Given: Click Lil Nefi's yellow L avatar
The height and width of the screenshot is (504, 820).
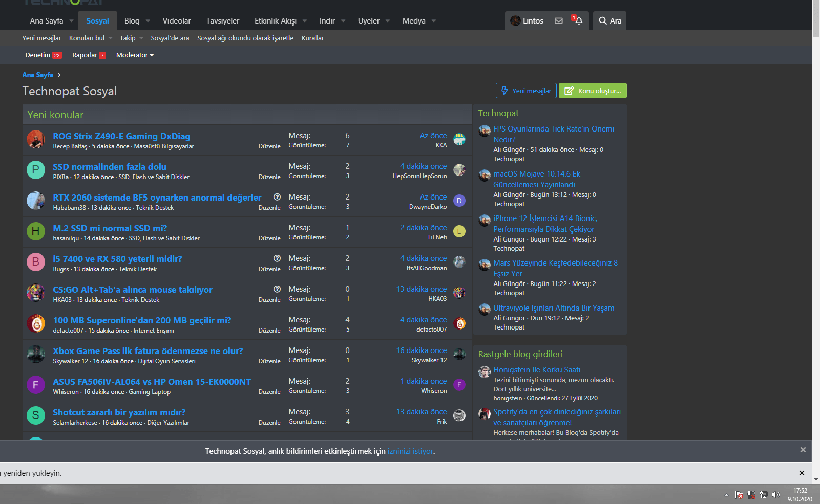Looking at the screenshot, I should coord(459,231).
